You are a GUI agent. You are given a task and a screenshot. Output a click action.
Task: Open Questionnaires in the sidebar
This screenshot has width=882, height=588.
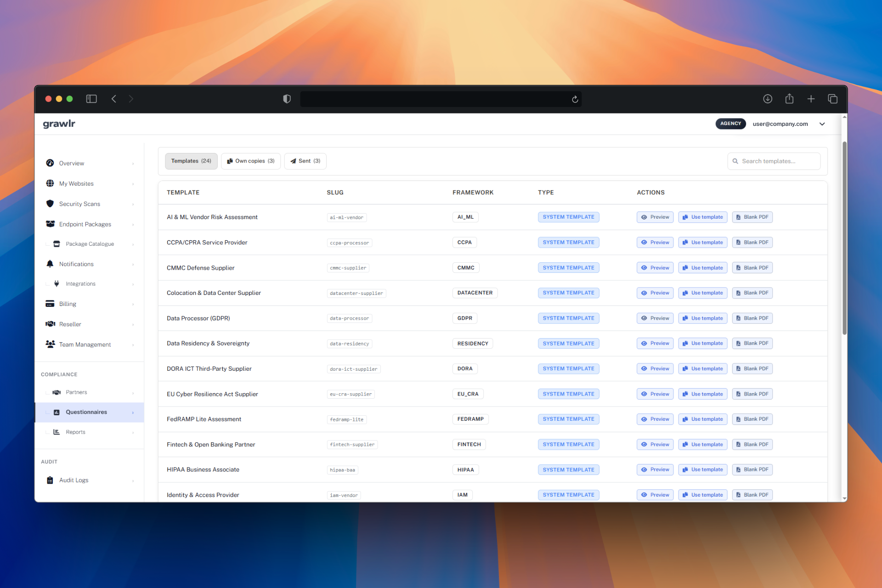(90, 412)
